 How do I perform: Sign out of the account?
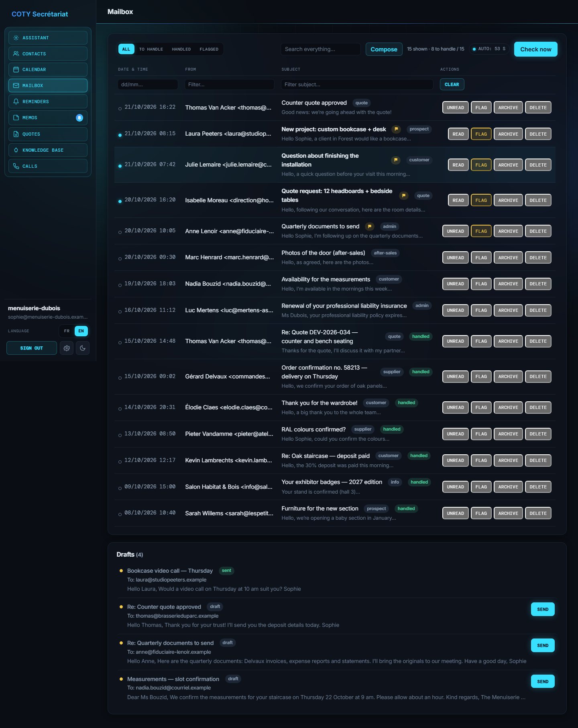pos(32,348)
